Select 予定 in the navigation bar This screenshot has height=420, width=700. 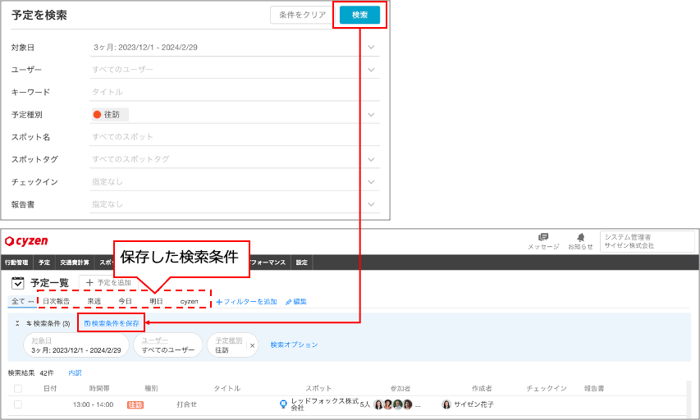(44, 262)
